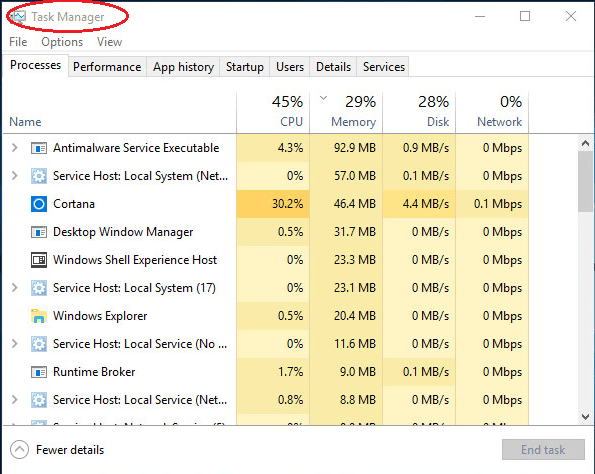595x474 pixels.
Task: Close the Task Manager window
Action: pos(571,16)
